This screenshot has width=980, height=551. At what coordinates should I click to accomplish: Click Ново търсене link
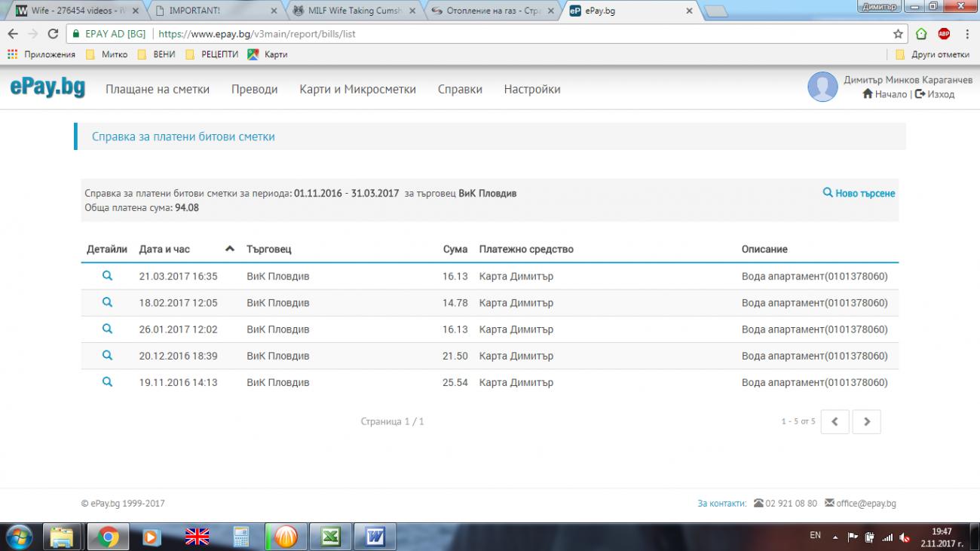[859, 193]
